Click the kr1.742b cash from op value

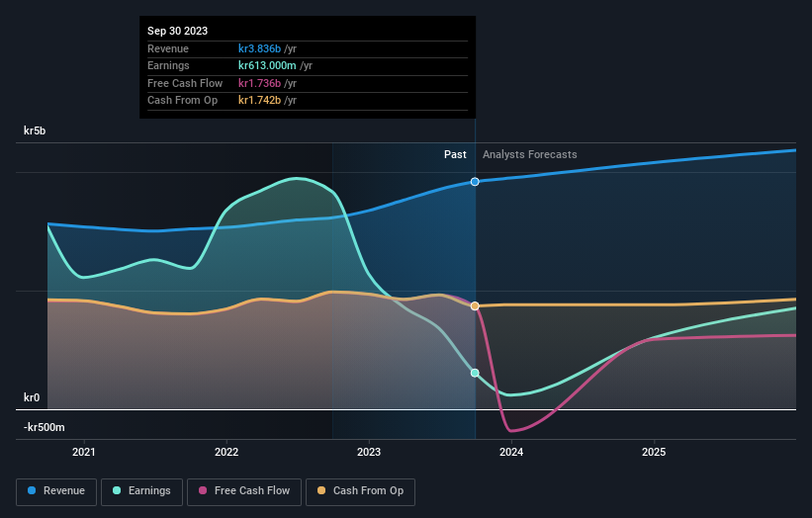tap(259, 101)
